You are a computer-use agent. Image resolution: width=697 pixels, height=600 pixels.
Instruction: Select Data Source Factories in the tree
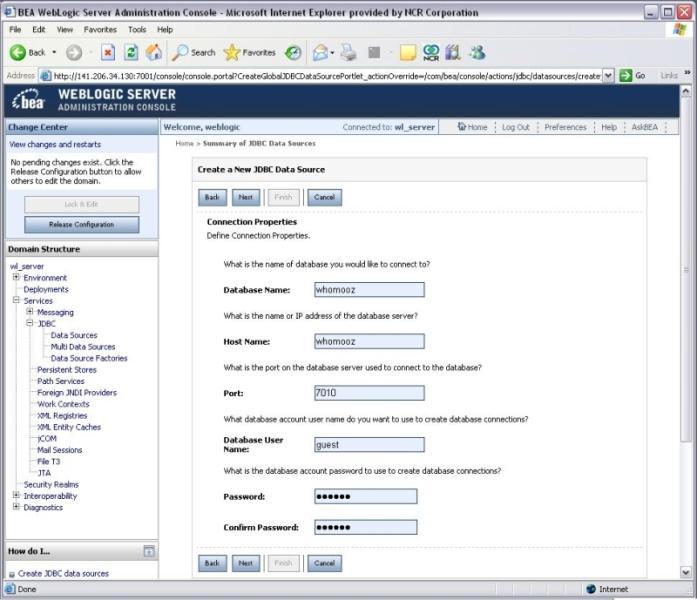(89, 358)
